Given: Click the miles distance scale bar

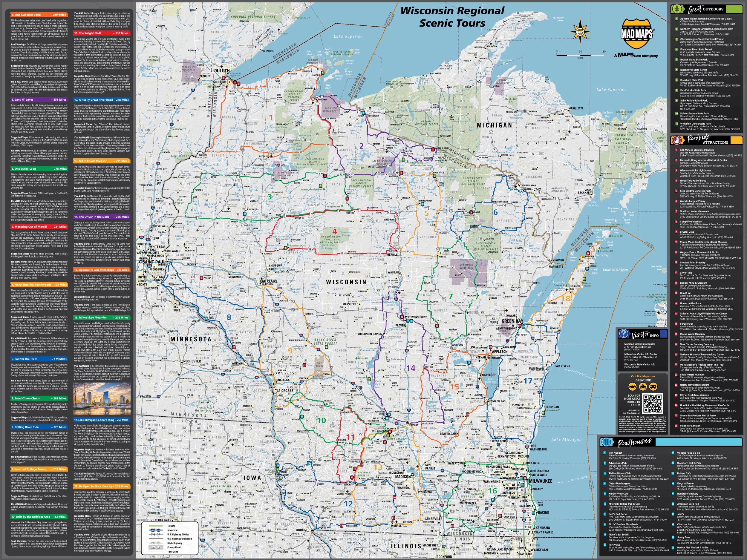Looking at the screenshot, I should (x=580, y=55).
